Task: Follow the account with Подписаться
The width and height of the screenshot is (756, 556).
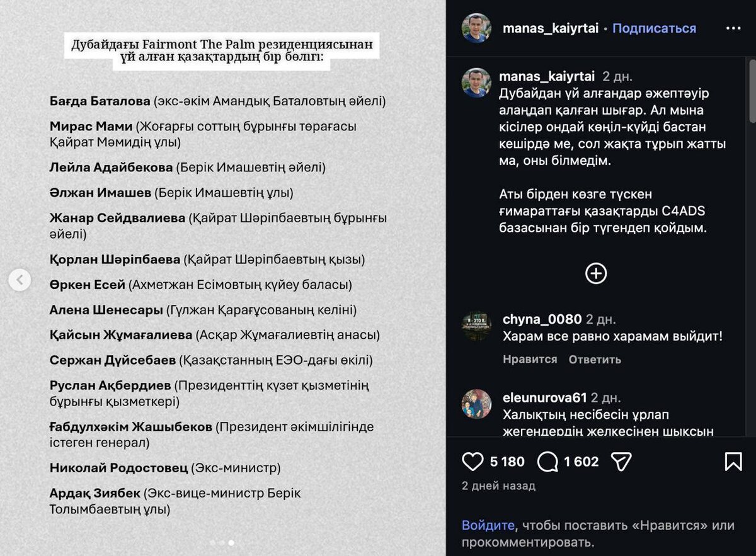Action: (654, 28)
